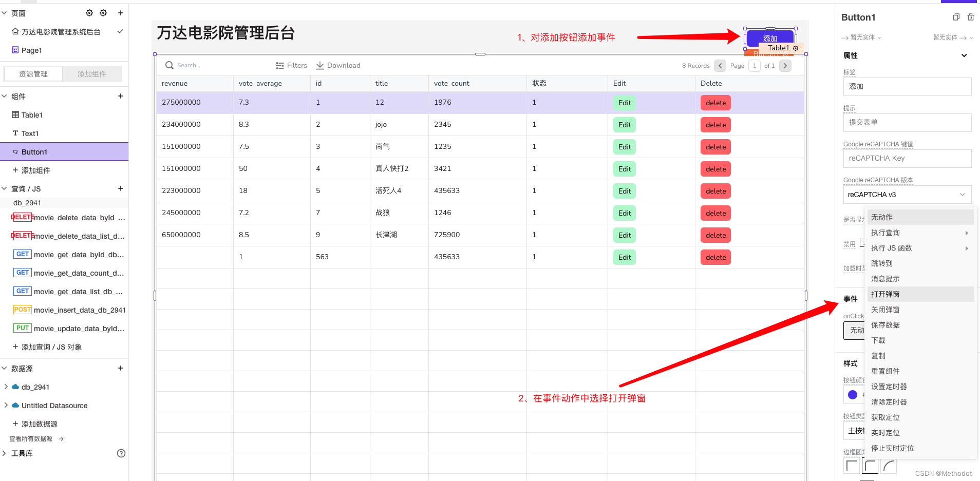The height and width of the screenshot is (481, 980).
Task: Click the help icon beside 工具库
Action: [x=121, y=453]
